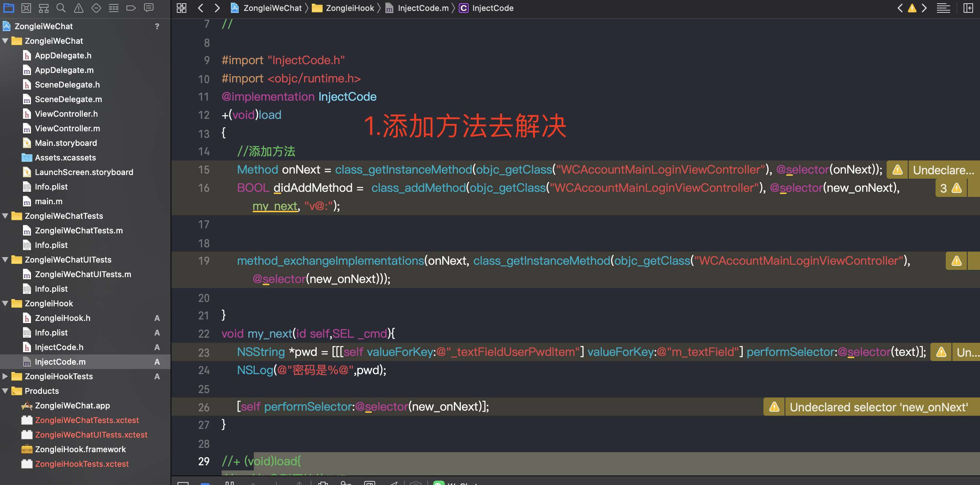Collapse the Products group
This screenshot has height=485, width=980.
(5, 391)
